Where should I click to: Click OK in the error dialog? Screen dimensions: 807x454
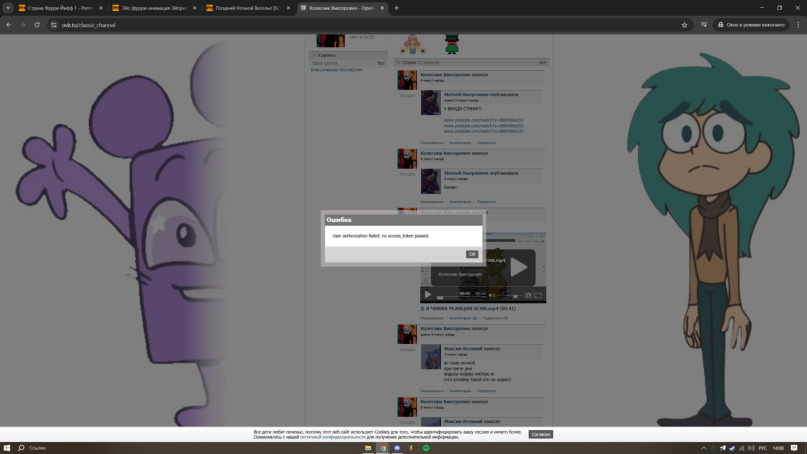click(x=472, y=254)
